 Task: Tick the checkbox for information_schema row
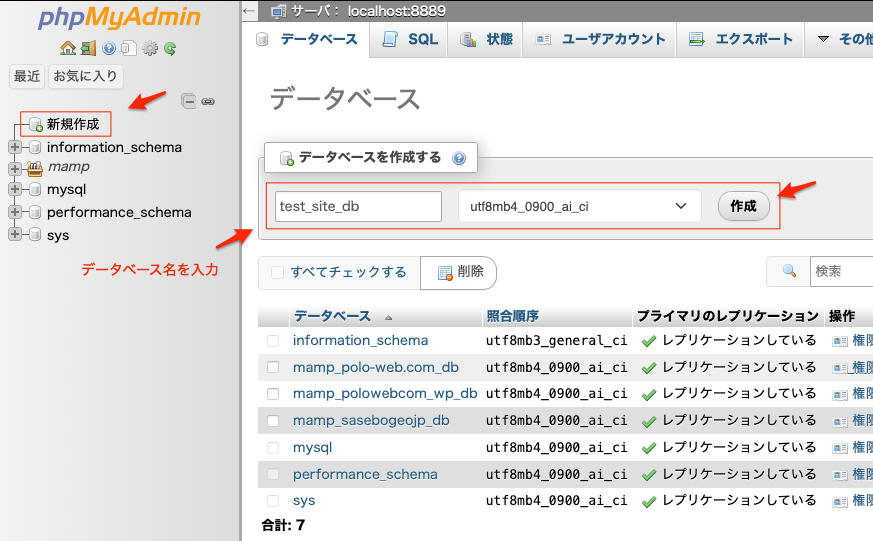[273, 341]
